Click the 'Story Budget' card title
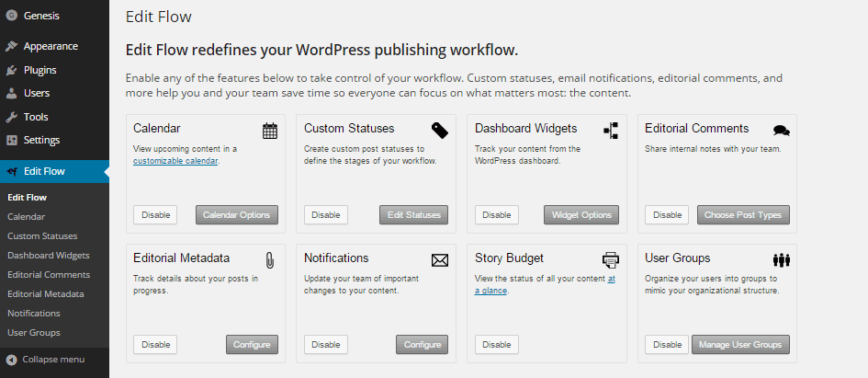 (x=509, y=258)
